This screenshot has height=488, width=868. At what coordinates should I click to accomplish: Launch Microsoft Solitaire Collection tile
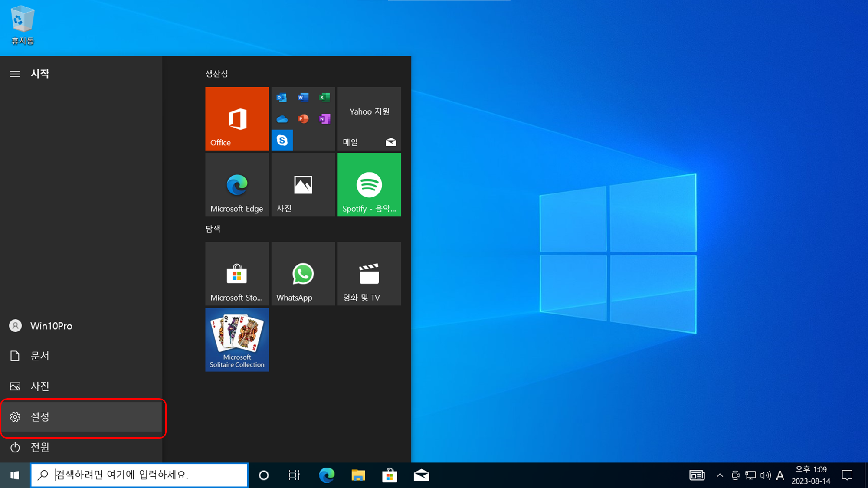[237, 340]
